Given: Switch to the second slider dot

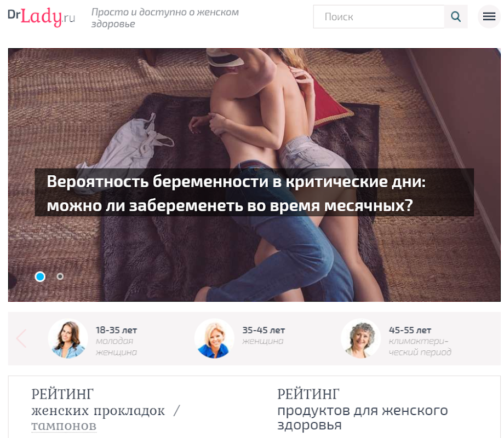Looking at the screenshot, I should pos(60,276).
